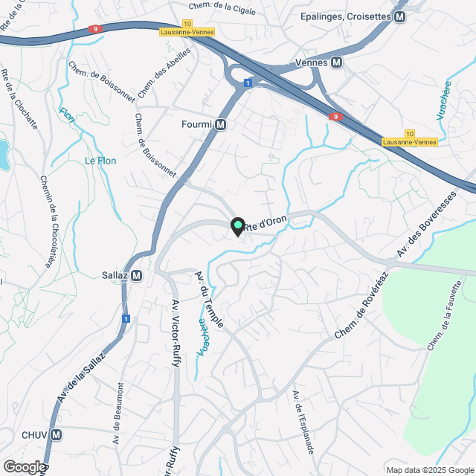Viewport: 476px width, 476px height.
Task: Select the black location pin marker
Action: coord(238,227)
